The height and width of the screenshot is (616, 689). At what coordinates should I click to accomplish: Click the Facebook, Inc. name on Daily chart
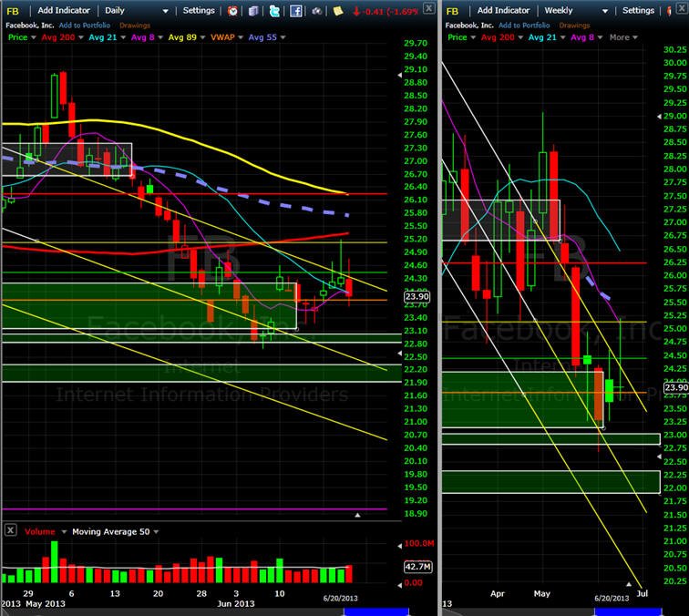tap(29, 26)
